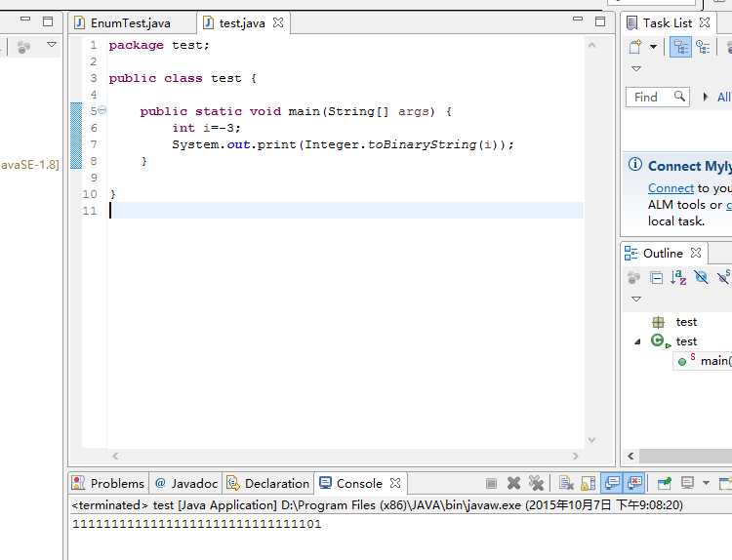Open the Display Selected Console dropdown arrow

(706, 483)
